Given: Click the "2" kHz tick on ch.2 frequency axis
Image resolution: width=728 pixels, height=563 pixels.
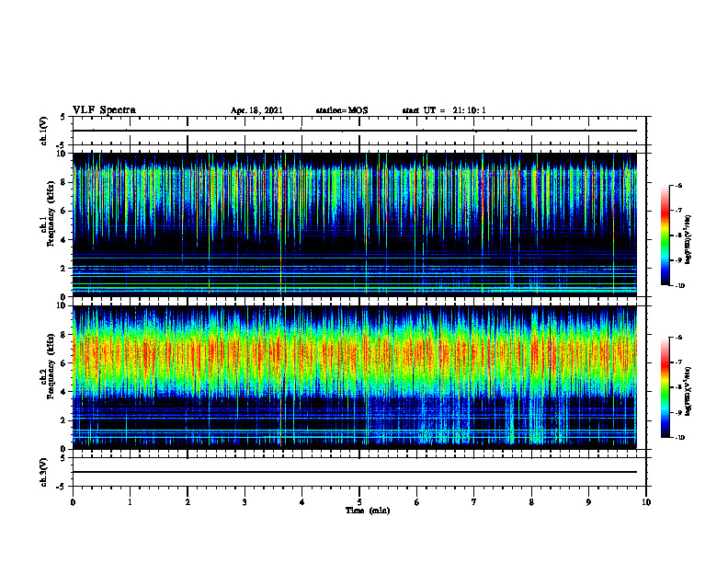Looking at the screenshot, I should (63, 420).
